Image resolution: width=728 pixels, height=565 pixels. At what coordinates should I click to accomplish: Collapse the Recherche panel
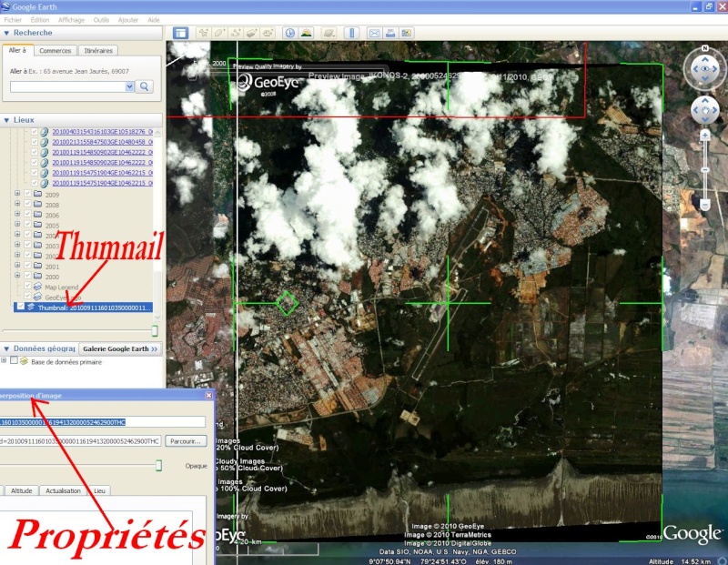tap(6, 33)
